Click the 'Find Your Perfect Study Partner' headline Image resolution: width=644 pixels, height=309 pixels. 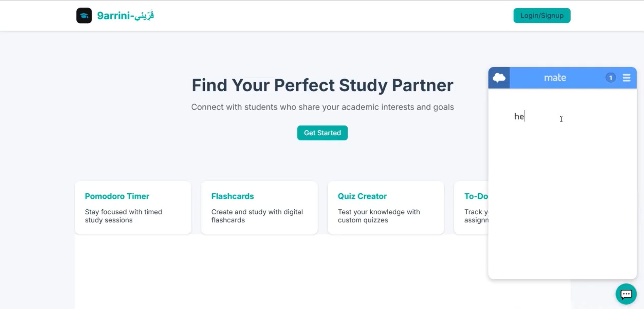323,85
